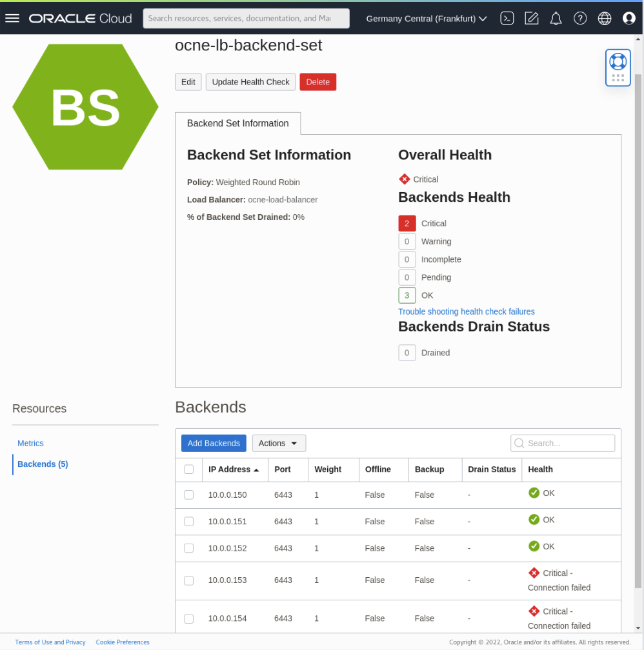Open the language globe icon

pyautogui.click(x=604, y=18)
